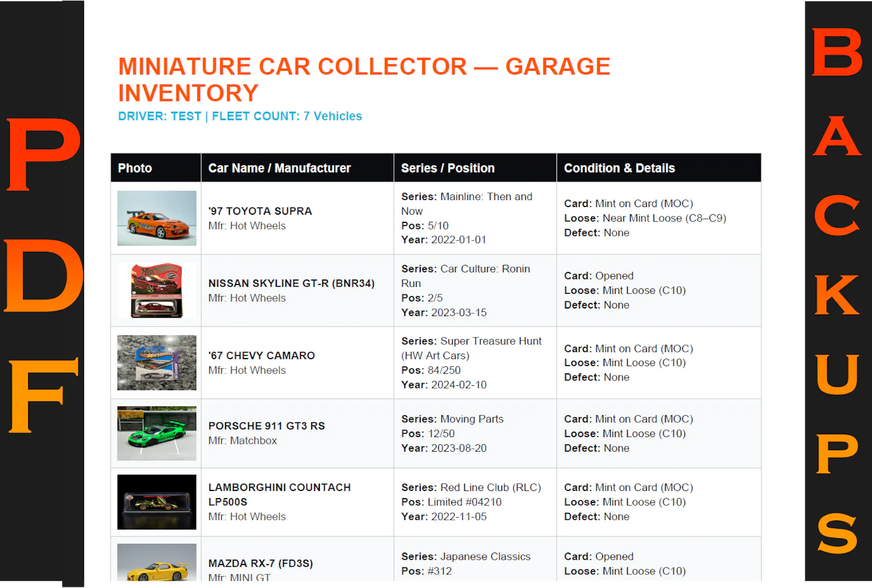
Task: Click 'Year: 2024-02-10' in Camaro row
Action: coord(444,385)
